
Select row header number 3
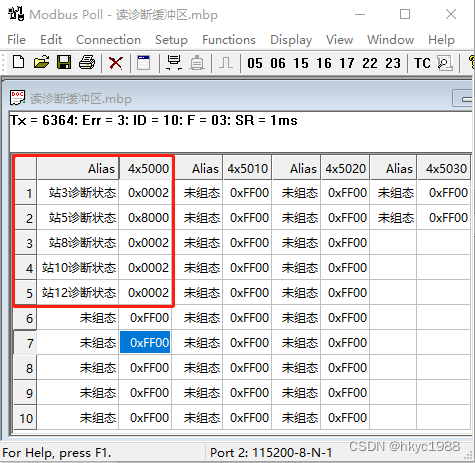point(26,243)
